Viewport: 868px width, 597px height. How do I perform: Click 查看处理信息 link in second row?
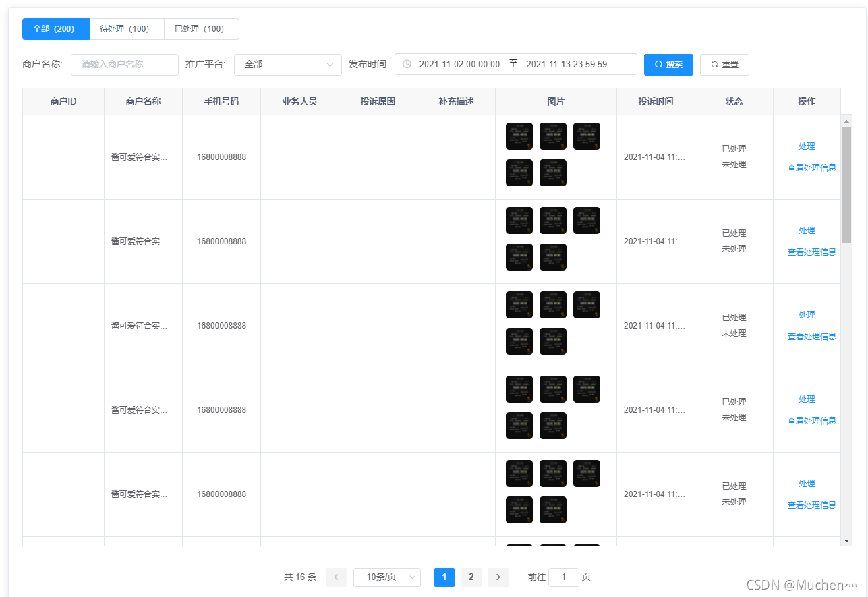(x=811, y=252)
